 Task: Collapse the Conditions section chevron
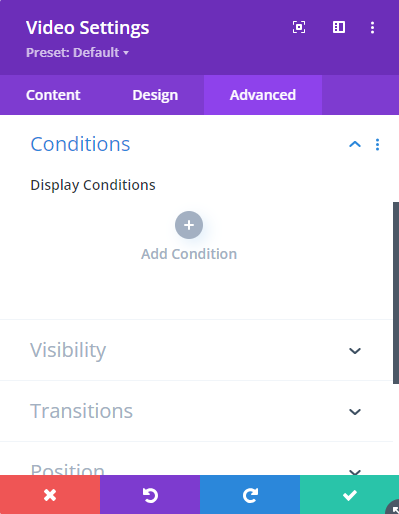click(x=355, y=144)
